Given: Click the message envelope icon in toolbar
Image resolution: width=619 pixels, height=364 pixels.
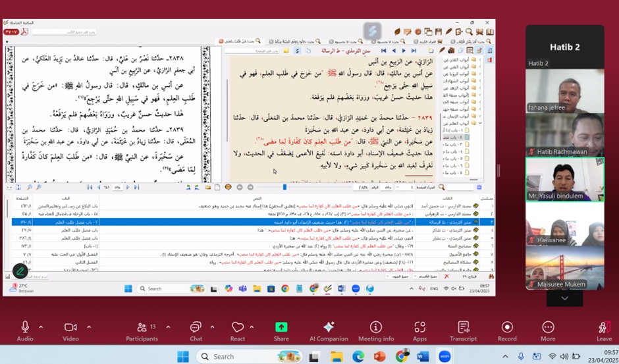Looking at the screenshot, I should point(408,32).
